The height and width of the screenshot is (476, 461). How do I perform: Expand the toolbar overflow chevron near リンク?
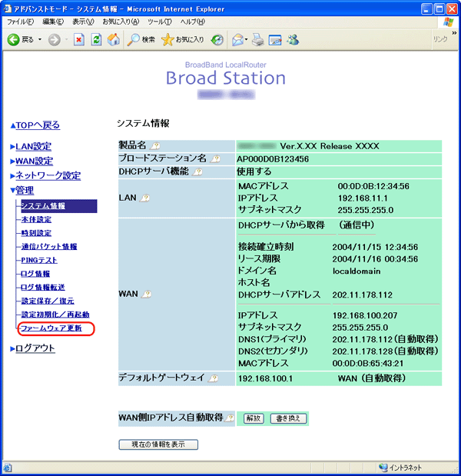click(x=454, y=33)
